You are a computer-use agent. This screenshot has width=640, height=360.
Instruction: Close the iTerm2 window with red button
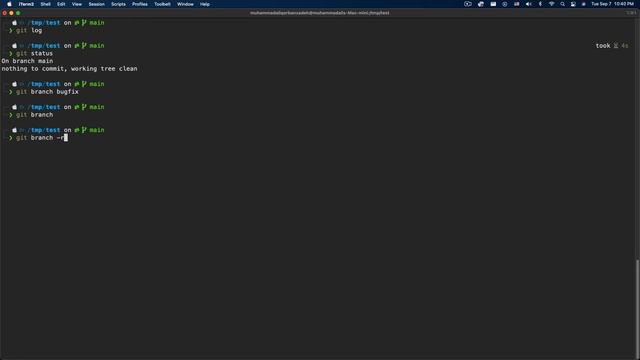click(4, 13)
